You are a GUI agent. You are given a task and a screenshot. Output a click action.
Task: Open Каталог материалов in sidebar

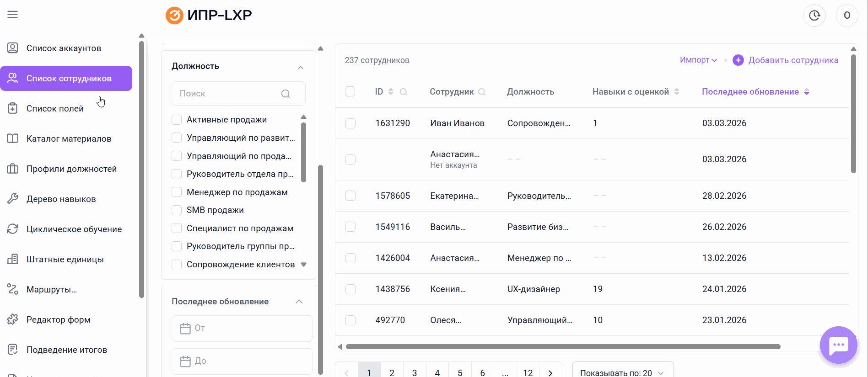(69, 139)
